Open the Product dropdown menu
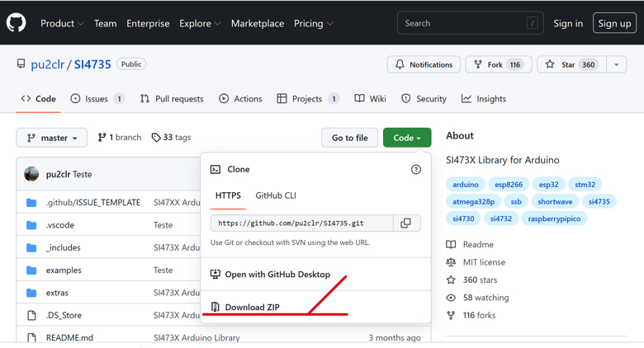The image size is (644, 348). click(x=62, y=23)
